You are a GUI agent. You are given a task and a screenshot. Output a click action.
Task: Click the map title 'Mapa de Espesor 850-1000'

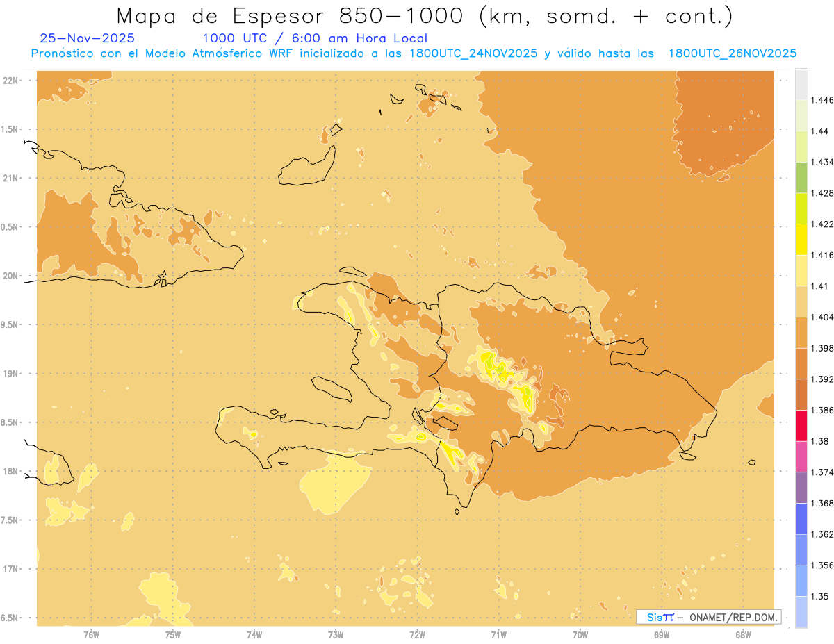click(292, 15)
